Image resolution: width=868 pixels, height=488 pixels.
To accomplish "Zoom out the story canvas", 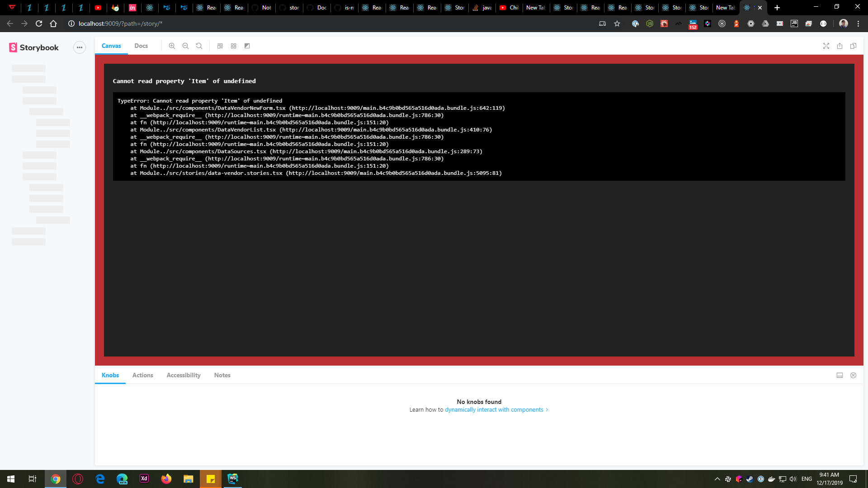I will 186,46.
